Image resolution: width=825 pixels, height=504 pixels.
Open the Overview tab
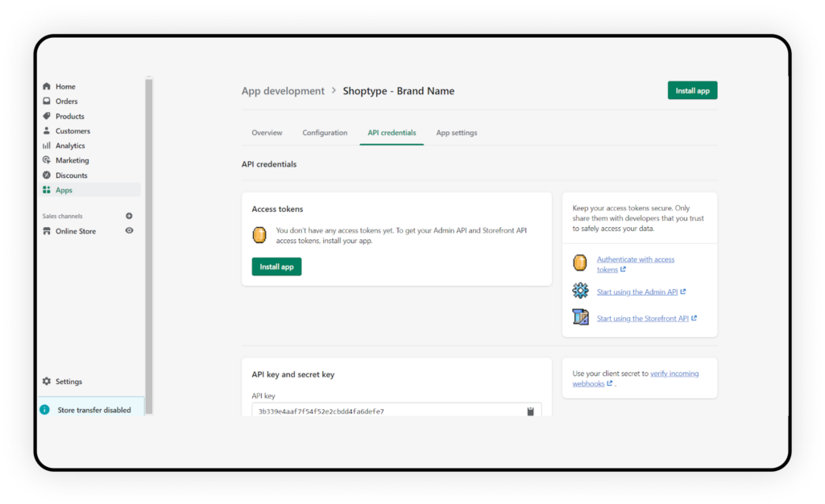tap(267, 132)
